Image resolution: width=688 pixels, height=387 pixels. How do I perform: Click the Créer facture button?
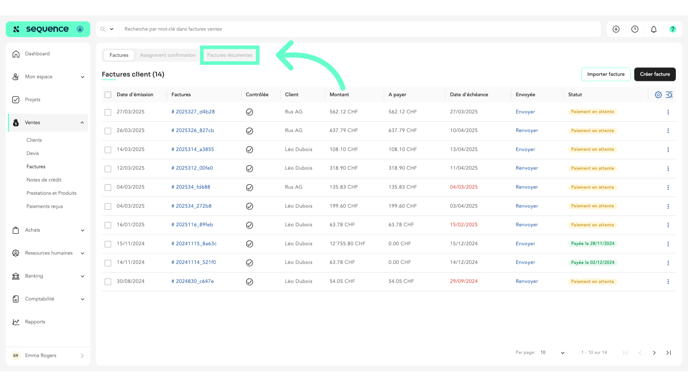[x=655, y=74]
